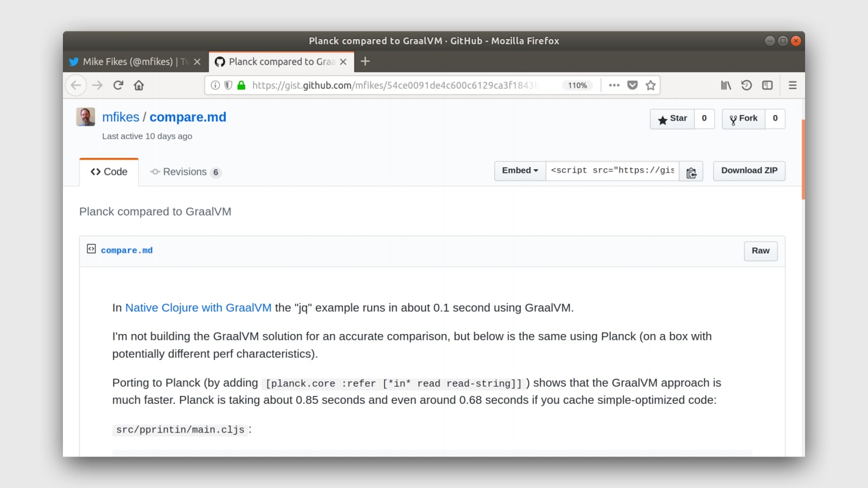
Task: Open the Revisions tab
Action: [x=186, y=172]
